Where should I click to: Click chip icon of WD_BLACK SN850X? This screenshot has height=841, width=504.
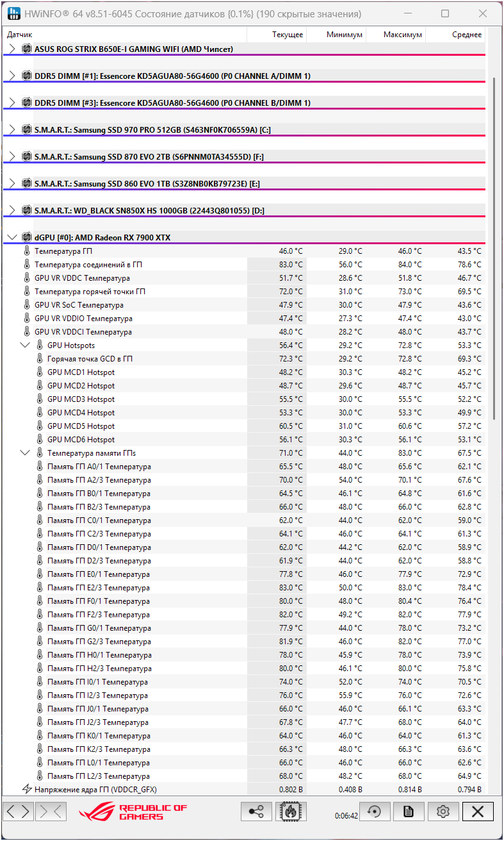tap(27, 210)
